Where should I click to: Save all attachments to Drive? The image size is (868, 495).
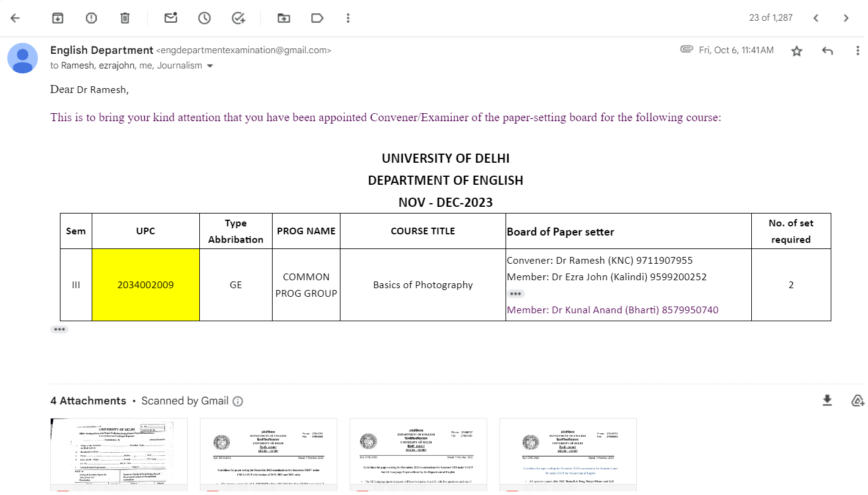pos(858,400)
